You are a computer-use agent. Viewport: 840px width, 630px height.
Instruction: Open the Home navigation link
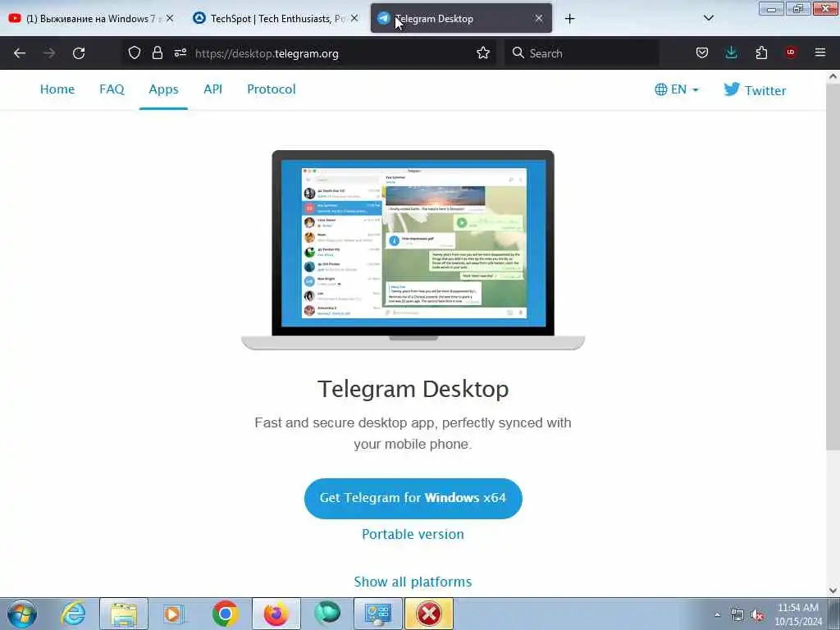(57, 89)
